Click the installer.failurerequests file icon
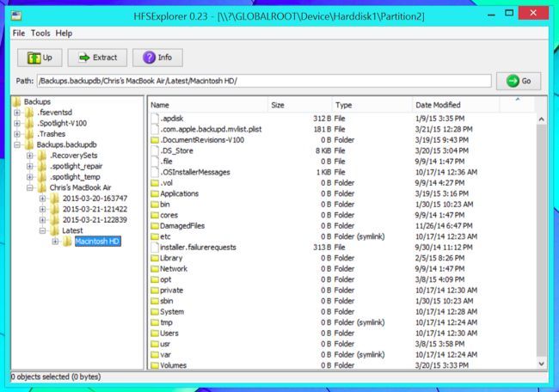559x392 pixels. [154, 248]
